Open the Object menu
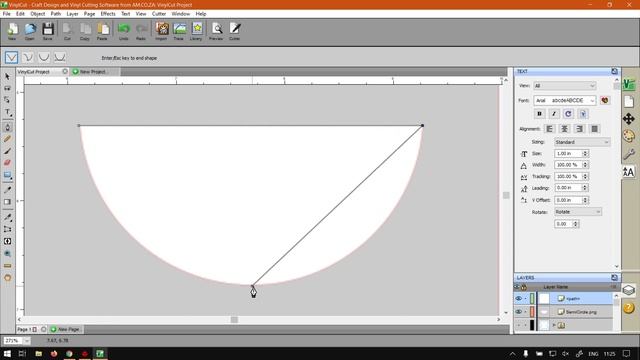Viewport: 640px width, 360px height. 38,14
